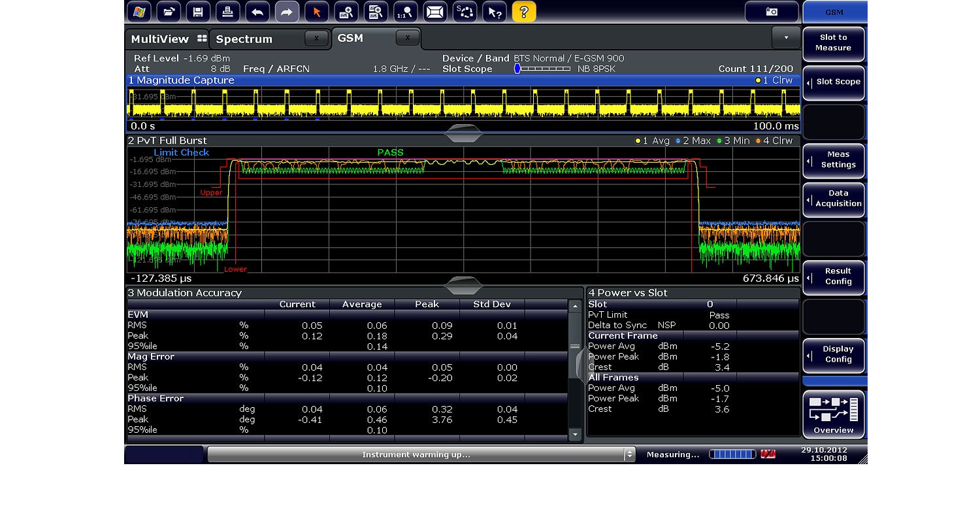Click the screenshot camera icon
The width and height of the screenshot is (980, 523).
click(771, 11)
